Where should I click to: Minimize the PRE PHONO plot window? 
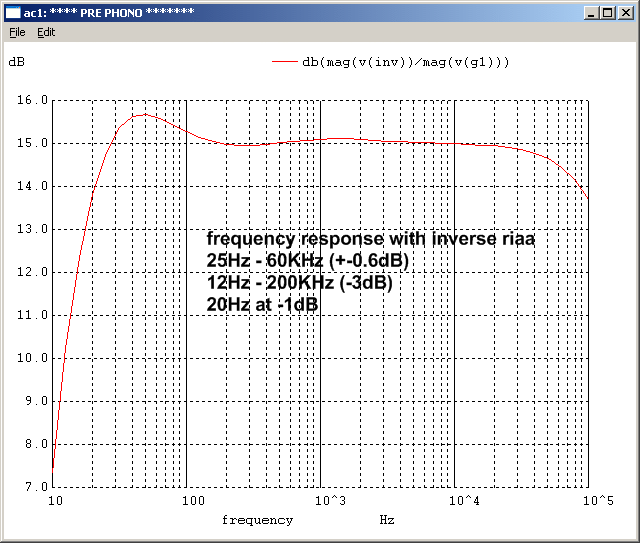[x=591, y=11]
